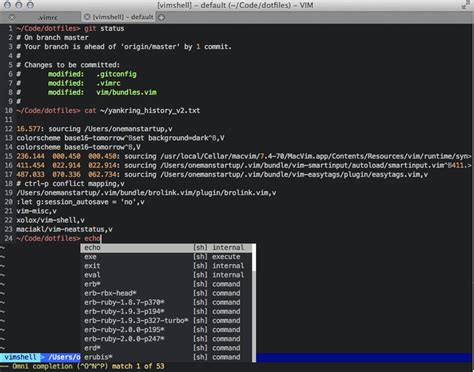The image size is (474, 372).
Task: Click the modified 'vim/bundles.vim' file name
Action: point(126,92)
